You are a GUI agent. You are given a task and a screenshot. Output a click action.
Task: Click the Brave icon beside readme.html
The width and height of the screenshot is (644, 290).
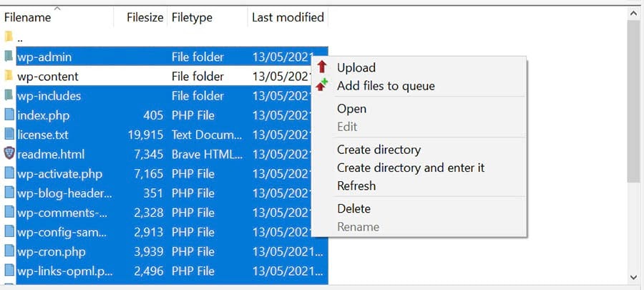click(x=9, y=153)
